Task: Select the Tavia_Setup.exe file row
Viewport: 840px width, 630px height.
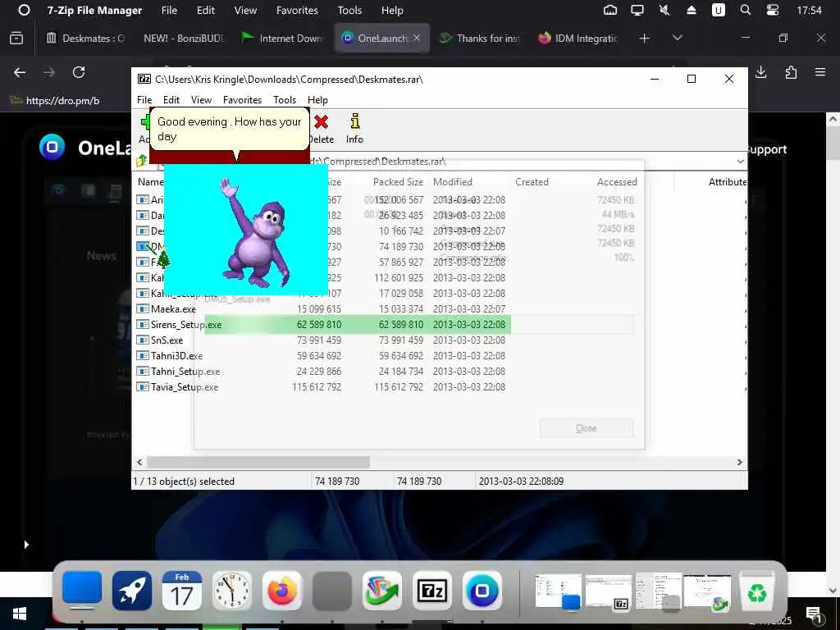Action: pos(323,387)
